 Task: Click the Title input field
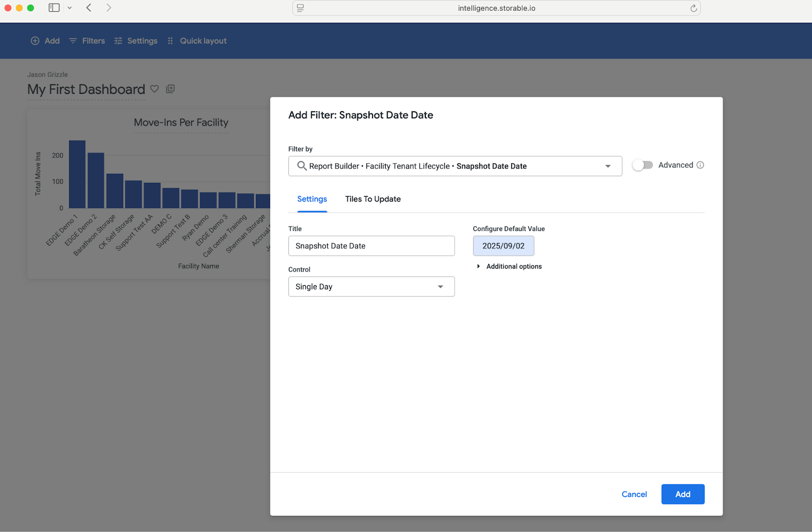[371, 246]
